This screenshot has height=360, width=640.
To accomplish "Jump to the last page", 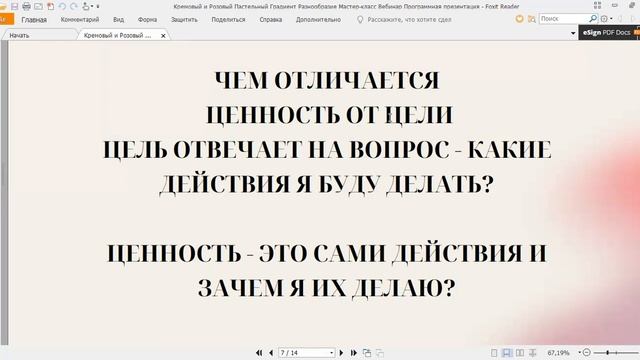I will [x=354, y=353].
